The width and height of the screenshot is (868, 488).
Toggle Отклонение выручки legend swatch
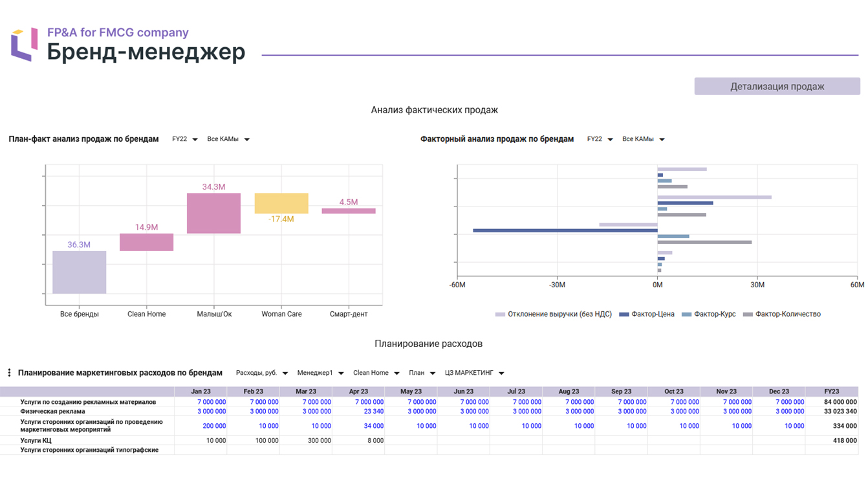[x=500, y=315]
